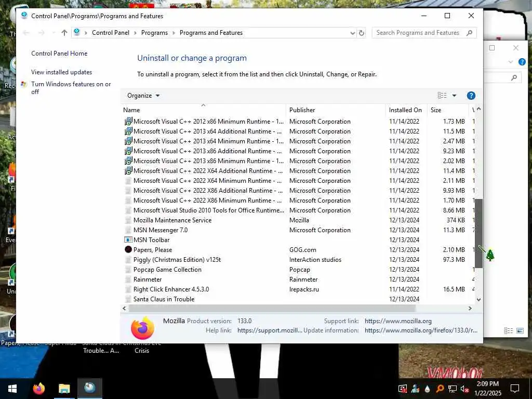Open help with the blue question mark
Viewport: 532px width, 399px height.
point(471,96)
